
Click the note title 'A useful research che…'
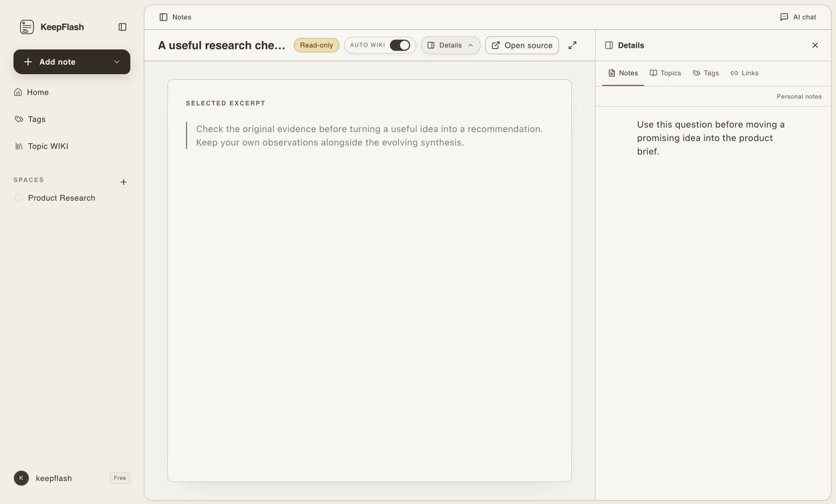tap(221, 46)
